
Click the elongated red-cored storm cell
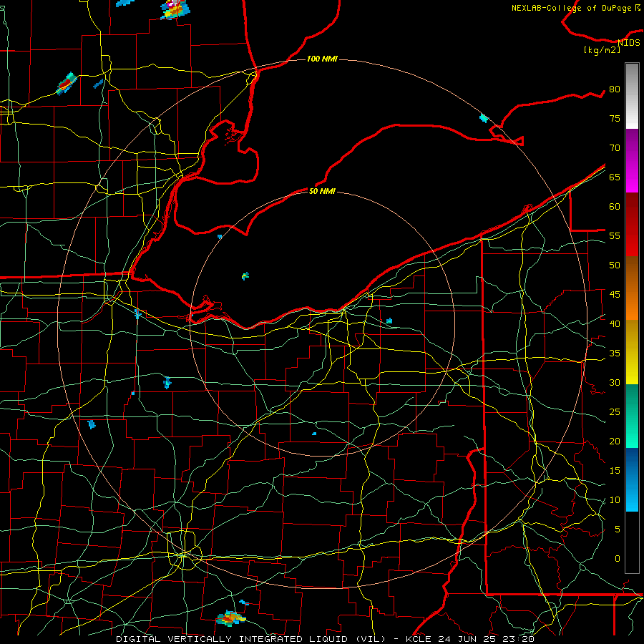[x=67, y=84]
